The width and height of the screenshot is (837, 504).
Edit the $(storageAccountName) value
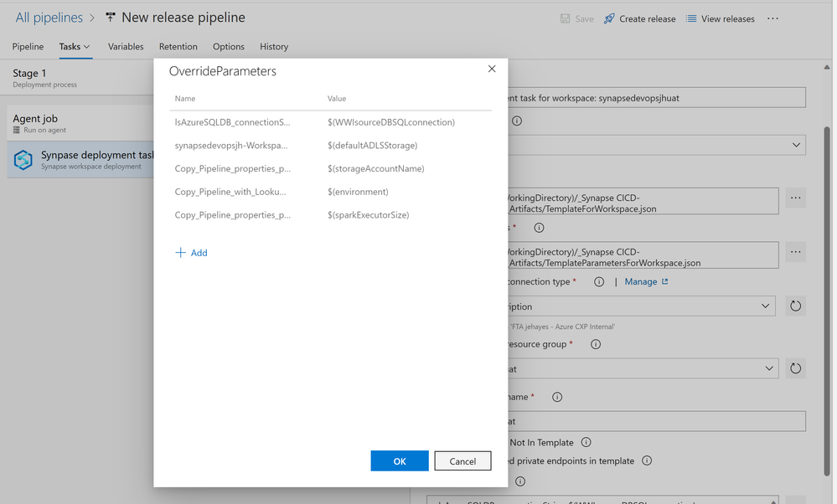tap(376, 168)
